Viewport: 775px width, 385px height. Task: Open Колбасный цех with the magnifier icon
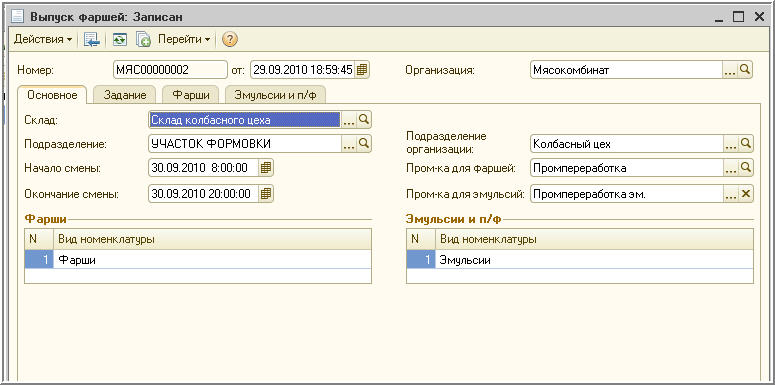coord(745,144)
